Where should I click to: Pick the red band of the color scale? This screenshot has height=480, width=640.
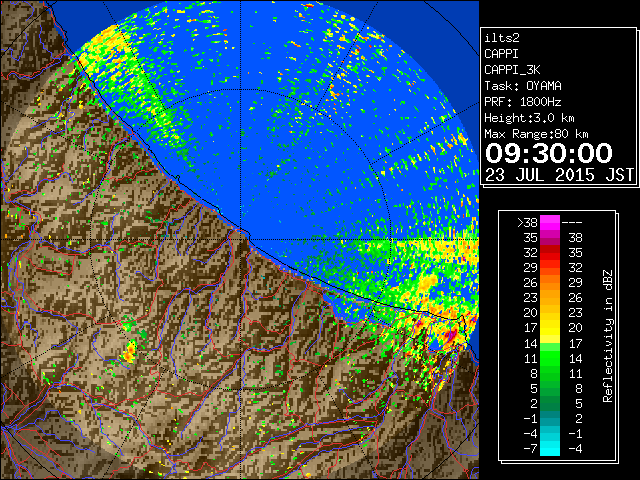[x=550, y=253]
